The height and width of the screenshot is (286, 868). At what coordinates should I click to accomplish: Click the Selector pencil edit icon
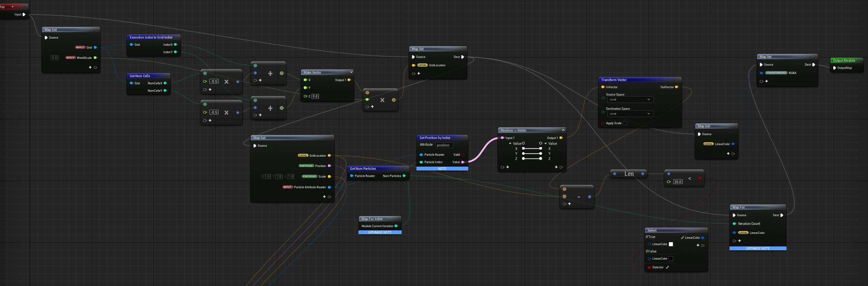pyautogui.click(x=667, y=267)
